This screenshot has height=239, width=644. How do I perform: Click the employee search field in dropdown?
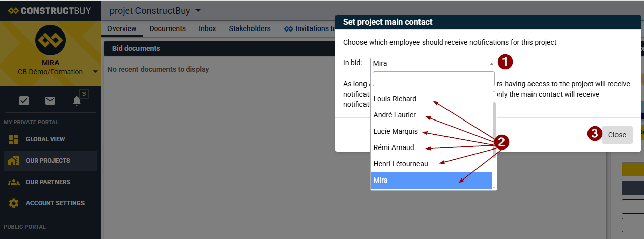pos(434,79)
